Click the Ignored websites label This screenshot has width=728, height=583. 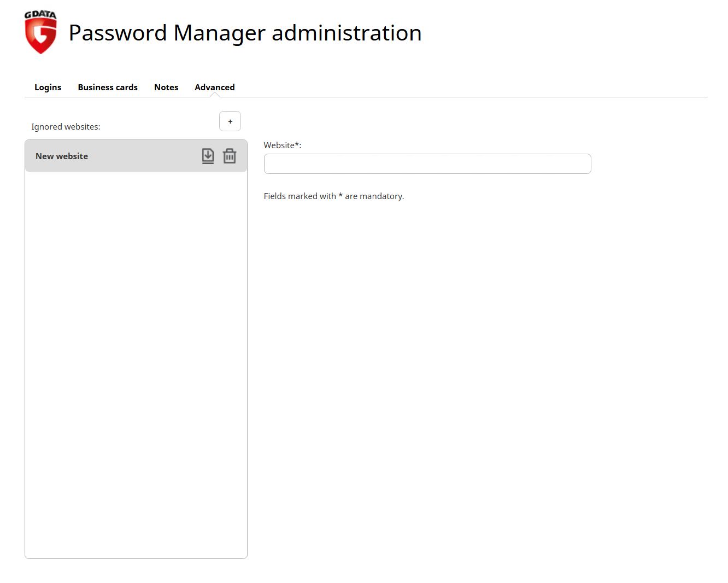click(x=66, y=127)
